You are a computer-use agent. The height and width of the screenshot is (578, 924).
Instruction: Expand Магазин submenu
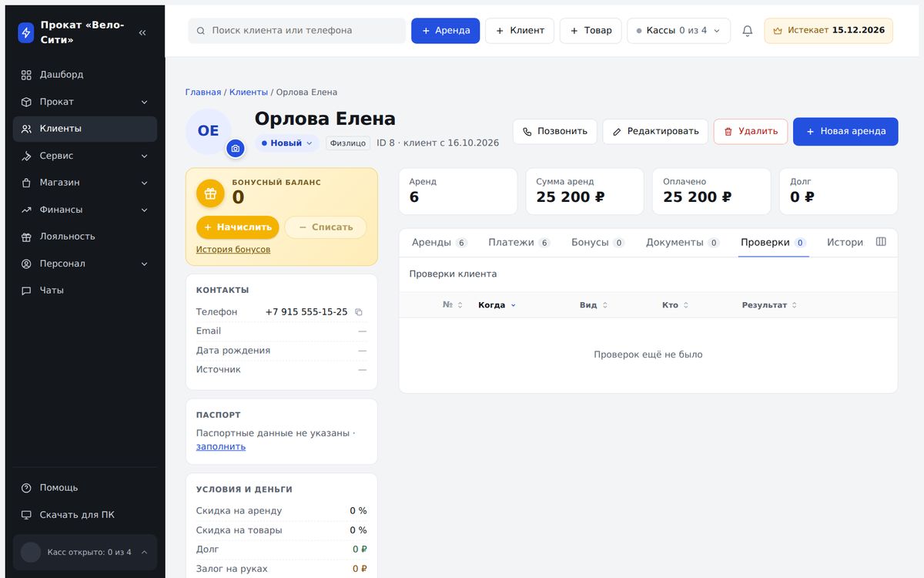85,183
